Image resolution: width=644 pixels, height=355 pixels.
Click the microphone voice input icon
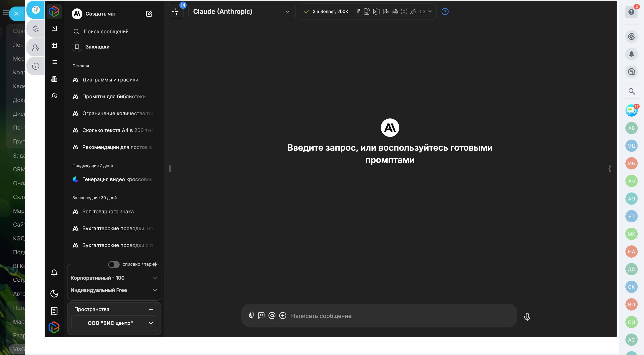527,316
